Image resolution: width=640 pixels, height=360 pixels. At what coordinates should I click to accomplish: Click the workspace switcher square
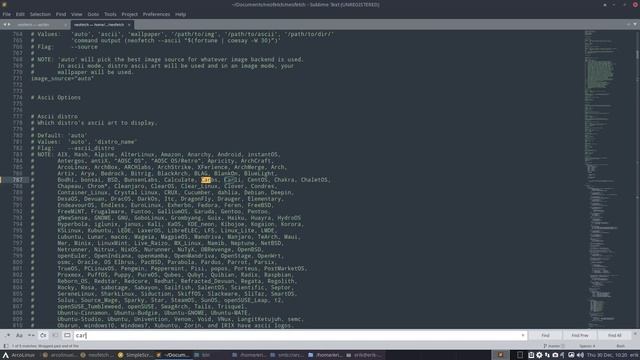[520, 355]
